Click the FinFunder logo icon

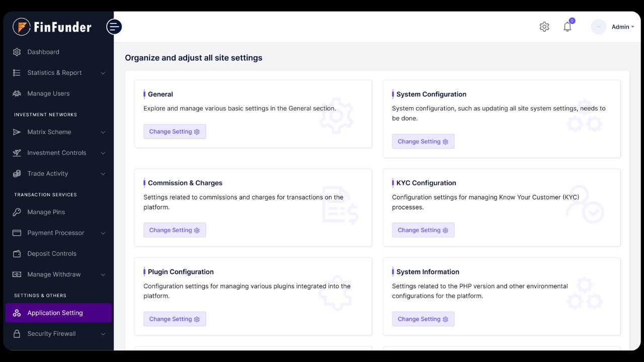[x=22, y=27]
